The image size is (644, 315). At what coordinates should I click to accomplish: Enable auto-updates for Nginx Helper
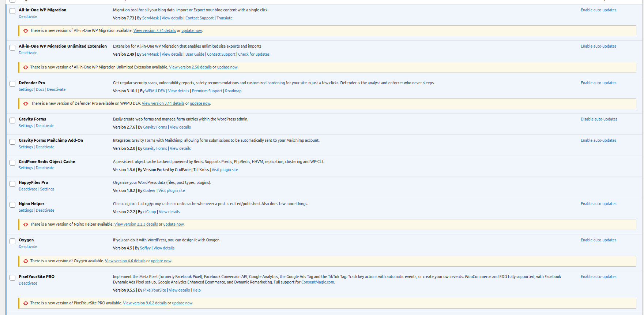[x=598, y=204]
